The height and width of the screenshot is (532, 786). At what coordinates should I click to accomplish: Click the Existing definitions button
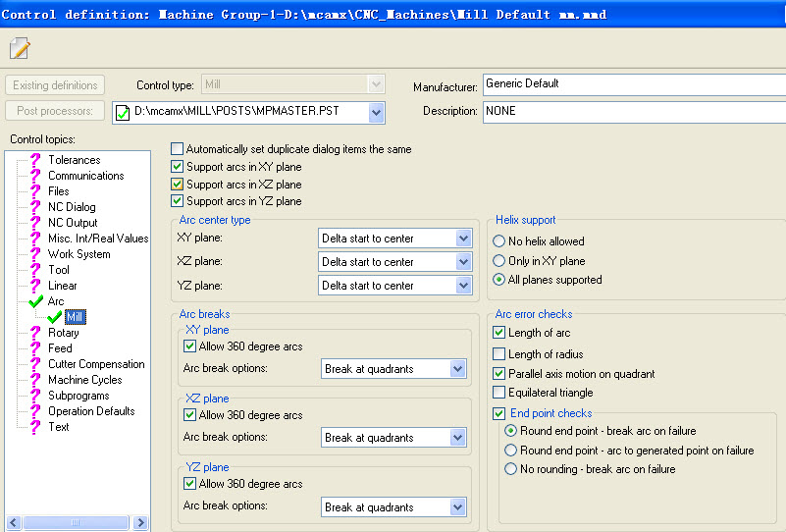tap(55, 85)
